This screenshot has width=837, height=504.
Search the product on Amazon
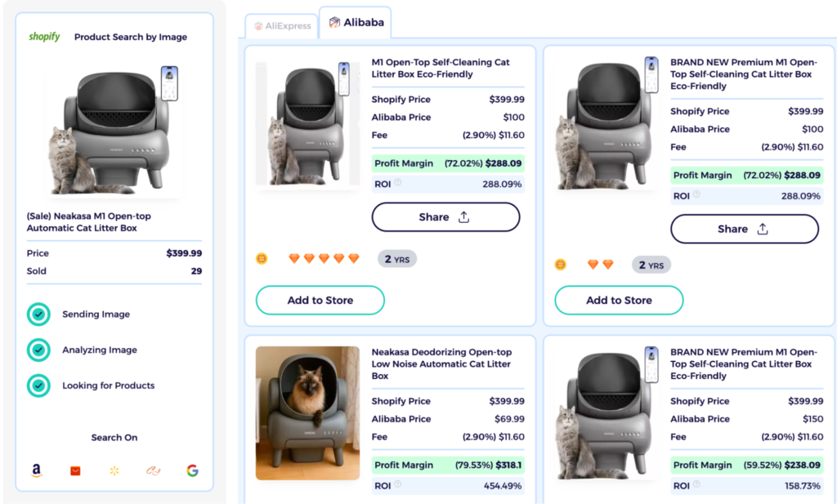click(36, 471)
